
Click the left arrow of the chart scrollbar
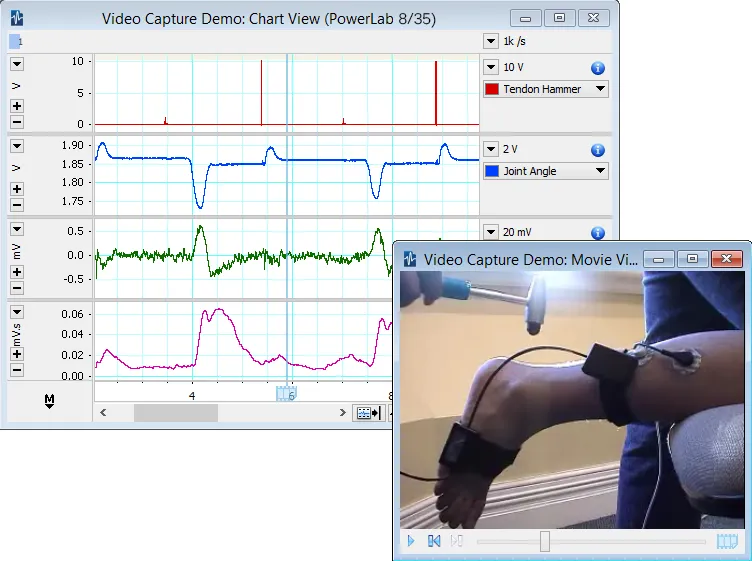[x=102, y=412]
